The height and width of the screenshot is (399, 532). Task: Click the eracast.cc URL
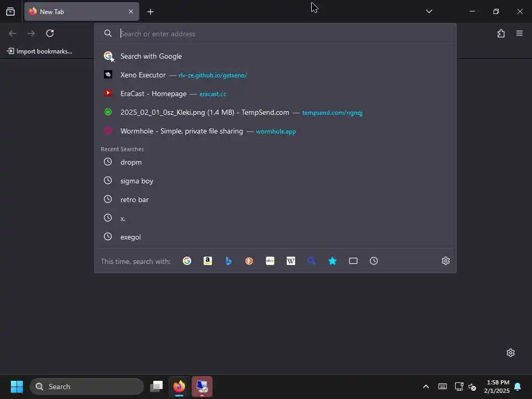212,94
